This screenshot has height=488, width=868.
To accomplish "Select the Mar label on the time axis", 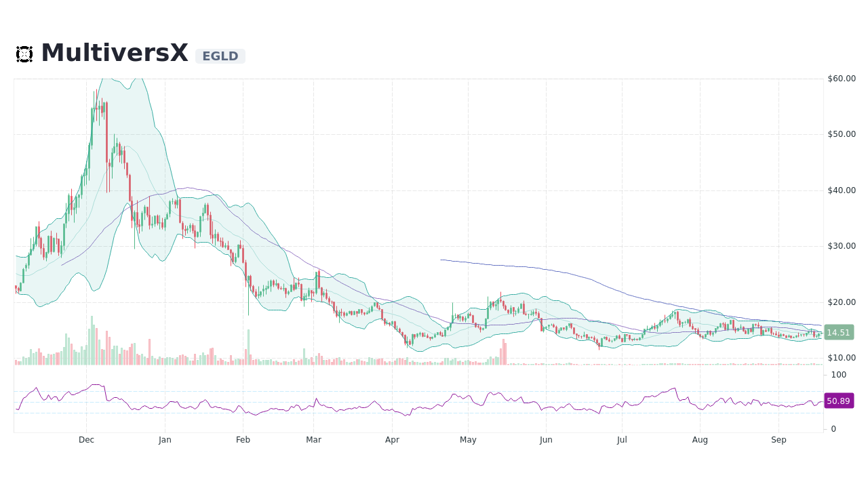I will click(x=313, y=439).
